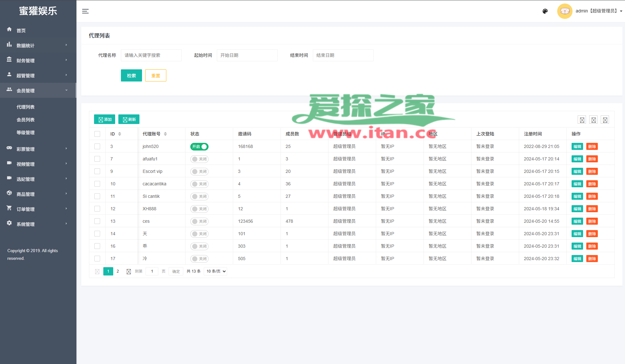Click the hamburger menu collapse icon

point(85,11)
